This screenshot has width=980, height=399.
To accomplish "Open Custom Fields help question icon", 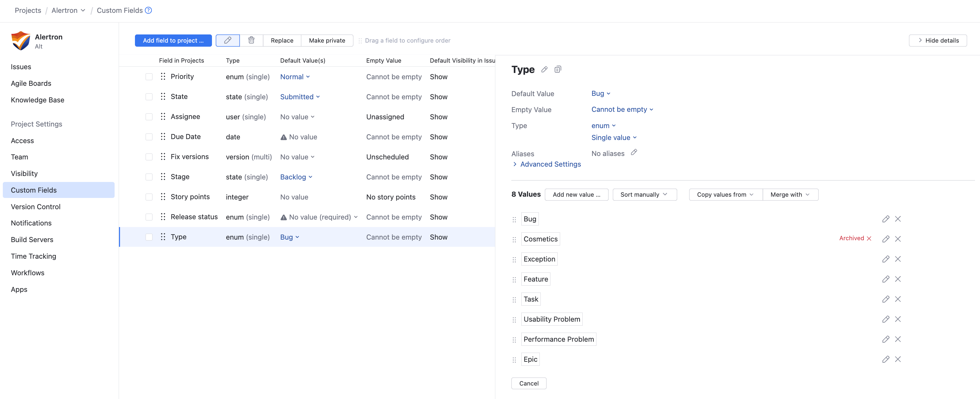I will tap(148, 10).
